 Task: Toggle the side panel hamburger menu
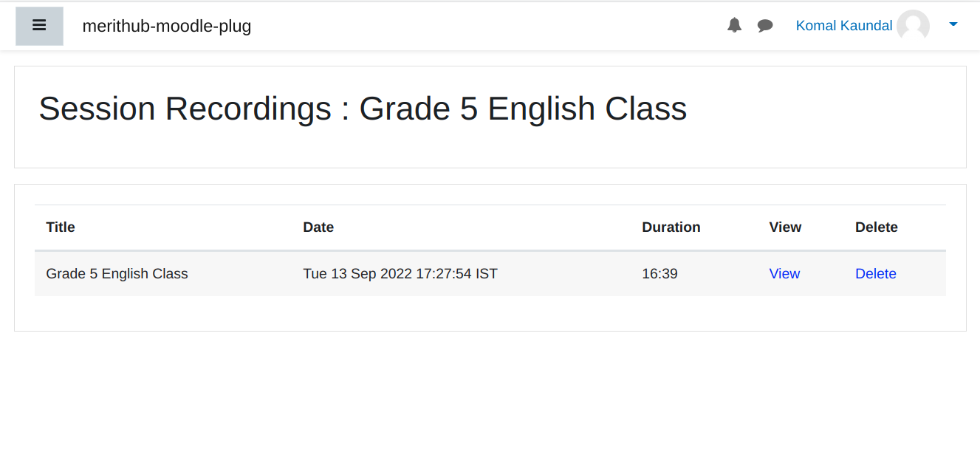pos(39,26)
